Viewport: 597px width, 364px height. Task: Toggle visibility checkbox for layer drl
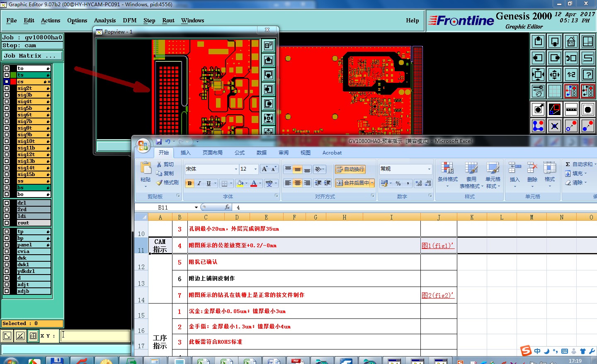pos(7,203)
